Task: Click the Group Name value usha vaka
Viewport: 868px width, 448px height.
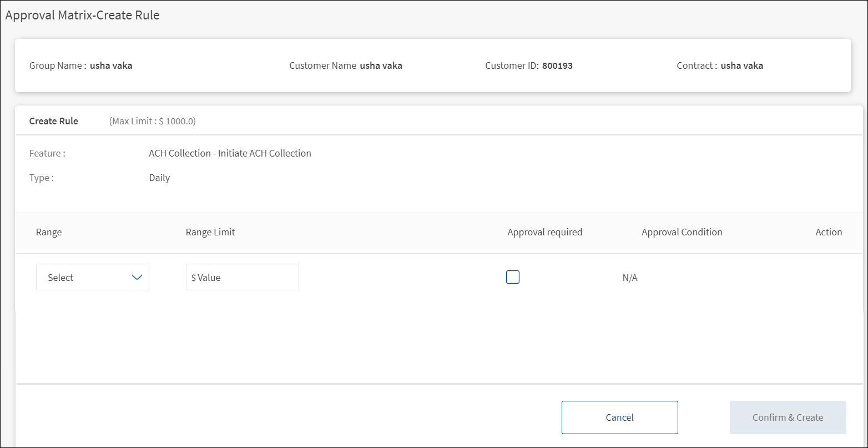Action: click(111, 66)
